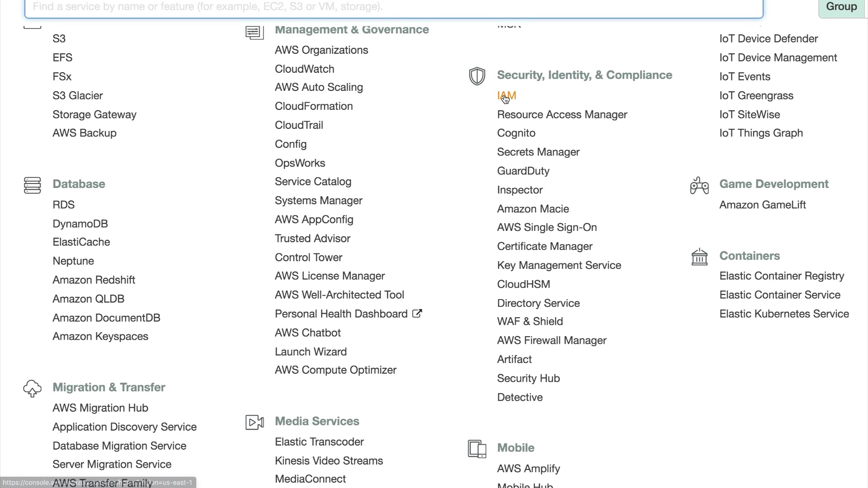Click the Containers category icon
Screen dimensions: 868x488
point(699,257)
